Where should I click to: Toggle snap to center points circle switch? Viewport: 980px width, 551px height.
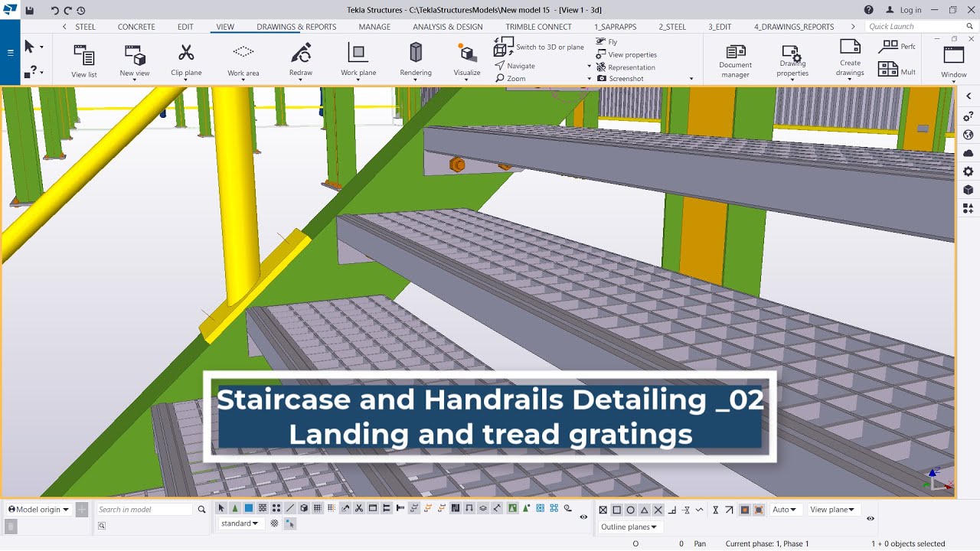(x=631, y=510)
